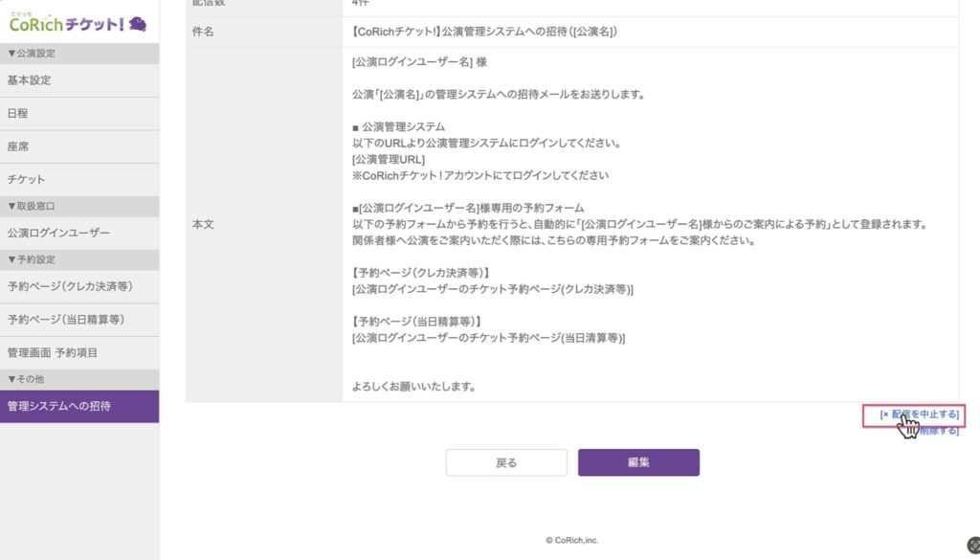Image resolution: width=980 pixels, height=560 pixels.
Task: Collapse the 公演設定 sidebar section
Action: point(32,54)
